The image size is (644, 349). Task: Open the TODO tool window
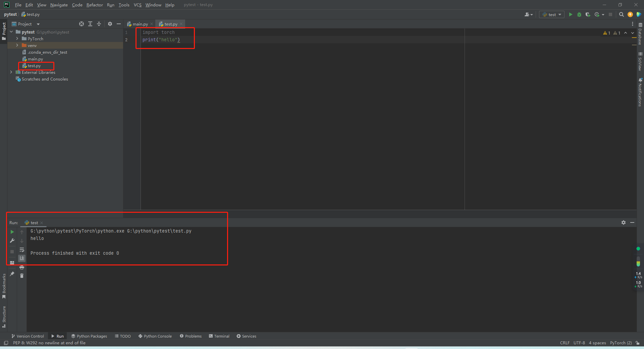[123, 336]
